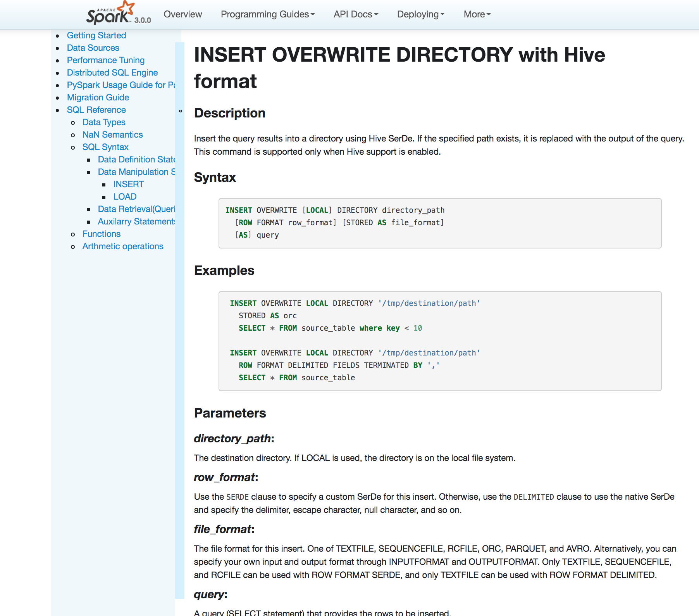
Task: Open Distributed SQL Engine page
Action: point(112,72)
